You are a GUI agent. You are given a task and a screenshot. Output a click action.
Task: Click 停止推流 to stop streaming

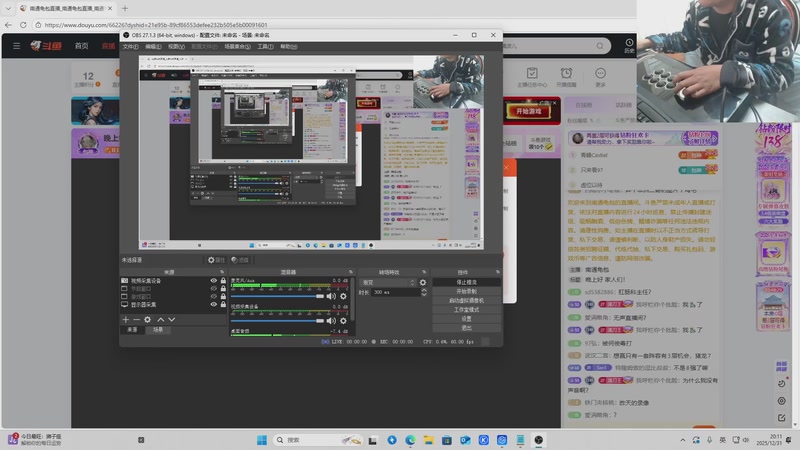[x=466, y=282]
